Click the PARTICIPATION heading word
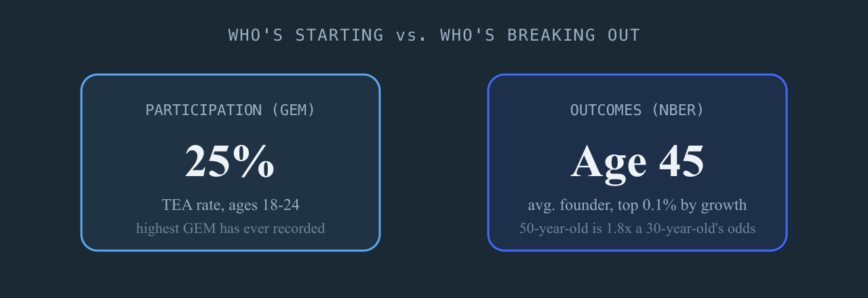The height and width of the screenshot is (298, 868). coord(203,110)
